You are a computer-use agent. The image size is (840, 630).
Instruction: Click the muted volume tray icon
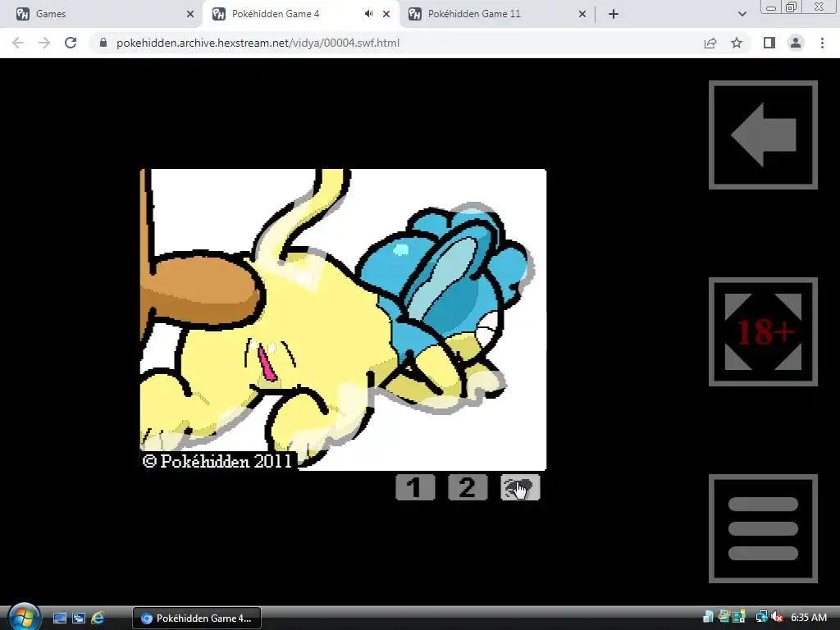(x=778, y=617)
